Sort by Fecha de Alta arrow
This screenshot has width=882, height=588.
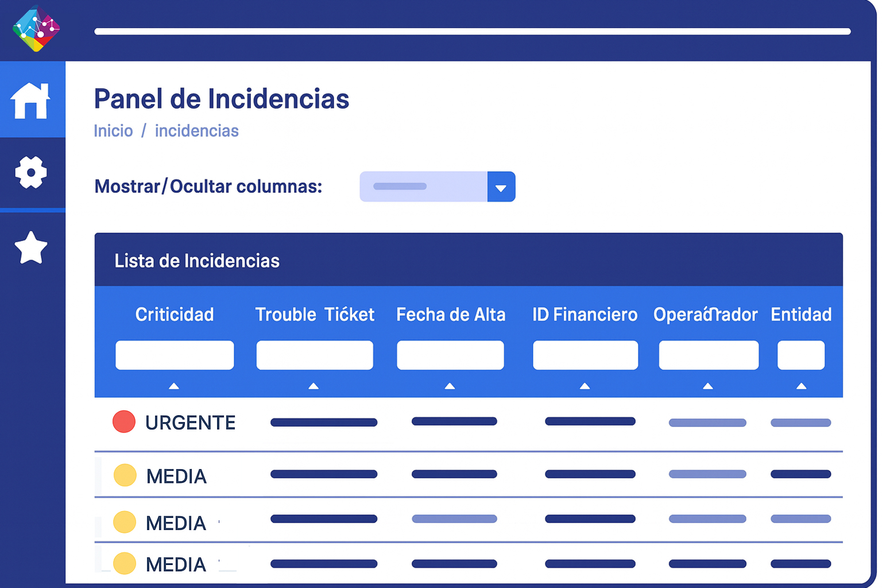(450, 386)
